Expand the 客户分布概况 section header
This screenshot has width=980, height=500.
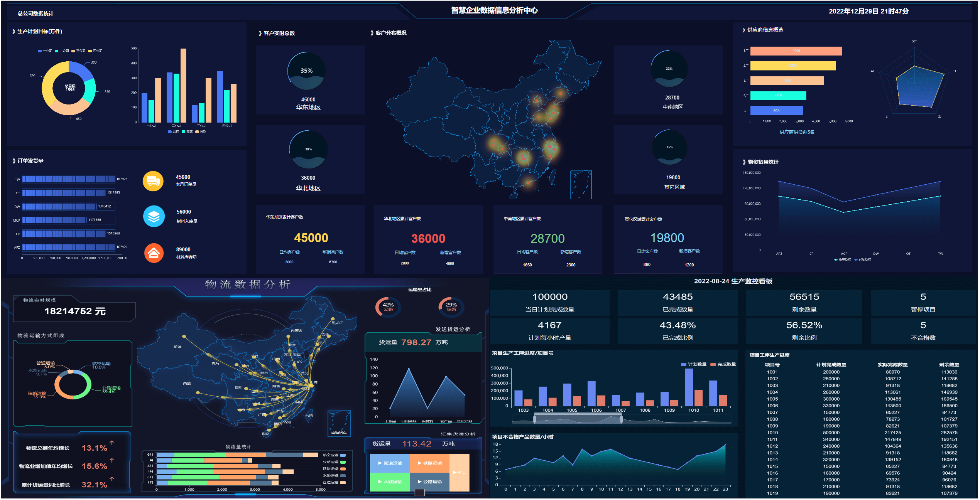point(389,33)
